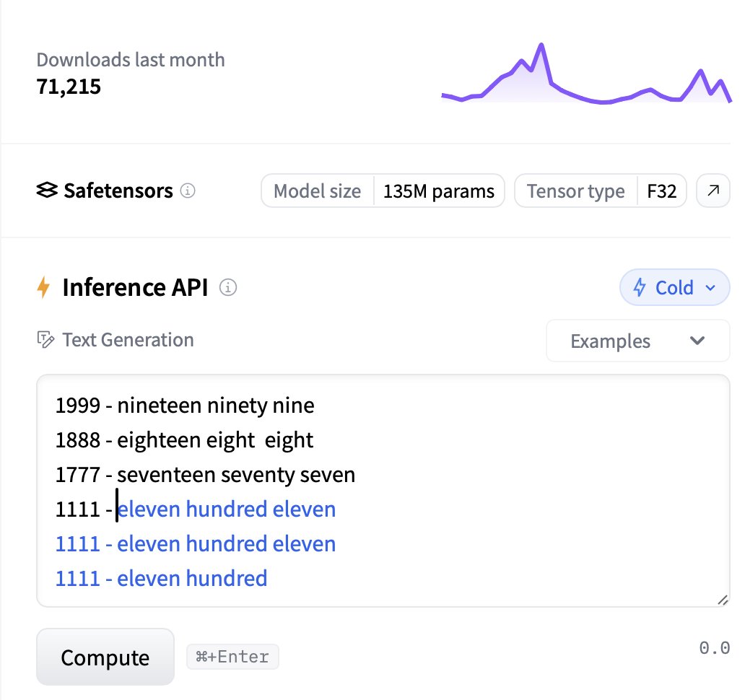Click the Inference API heading
The image size is (745, 700).
point(136,287)
